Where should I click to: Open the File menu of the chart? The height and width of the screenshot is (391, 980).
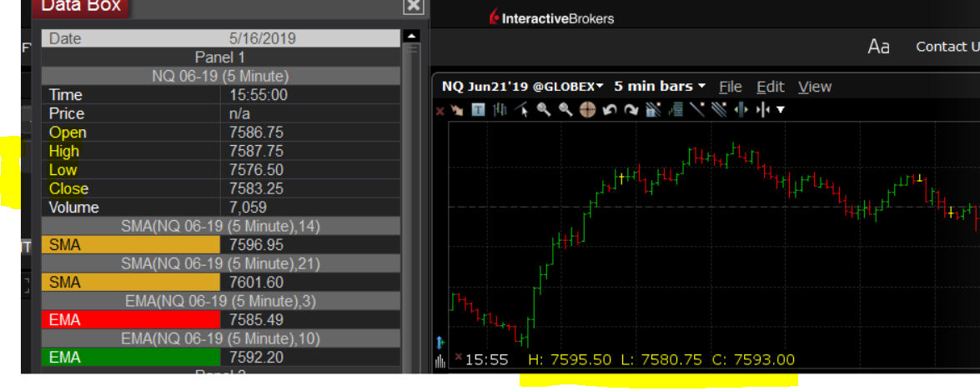[730, 87]
